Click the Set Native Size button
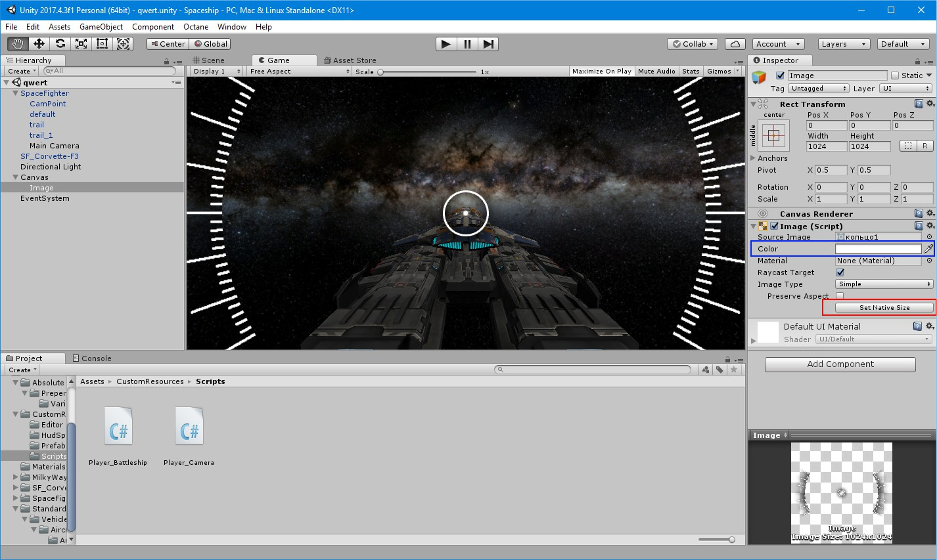The height and width of the screenshot is (560, 937). pos(884,308)
